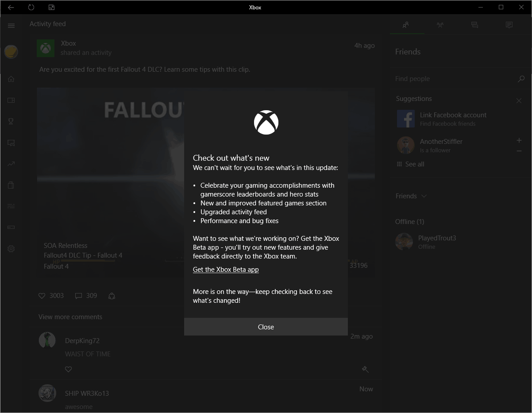
Task: Open Trending in the sidebar
Action: tap(11, 164)
